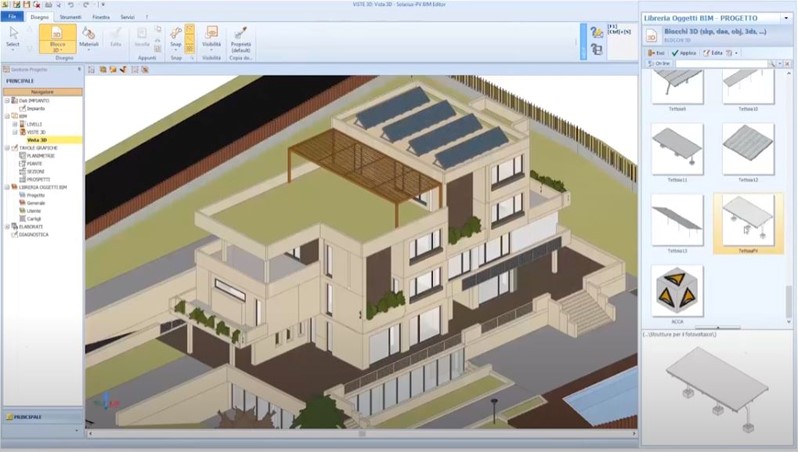Click the Edita ribbon icon
The image size is (798, 452).
(x=116, y=38)
